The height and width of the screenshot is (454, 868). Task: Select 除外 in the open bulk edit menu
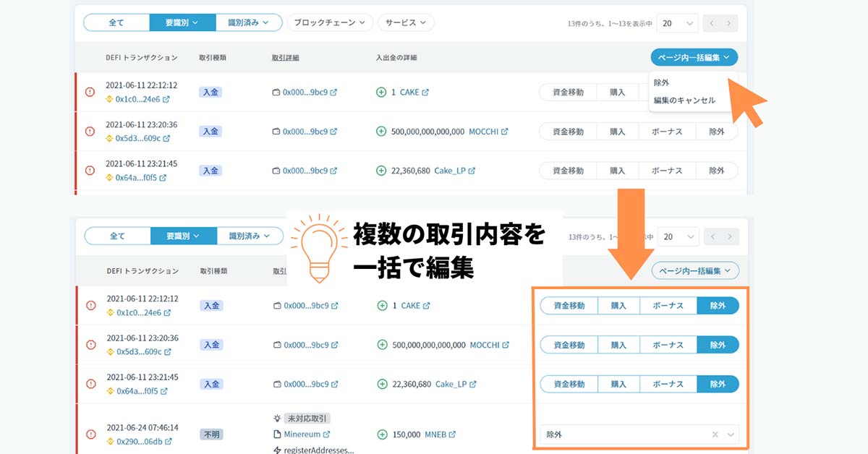[661, 82]
